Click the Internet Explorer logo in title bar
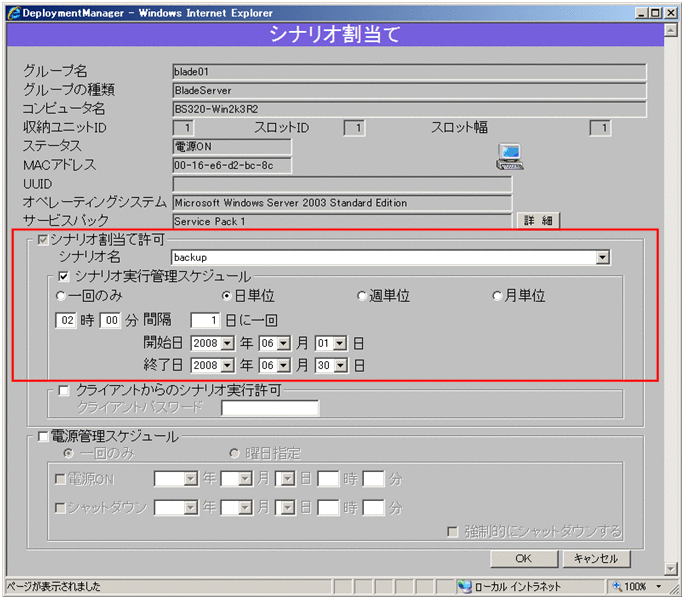The height and width of the screenshot is (600, 685). coord(14,13)
